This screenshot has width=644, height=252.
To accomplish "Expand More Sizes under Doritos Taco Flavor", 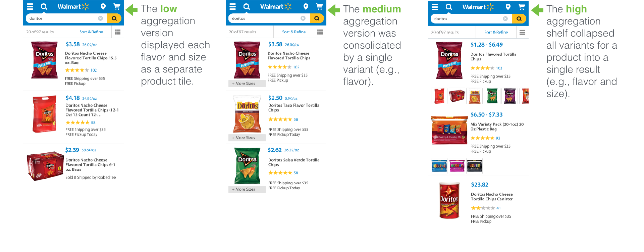I will [247, 138].
